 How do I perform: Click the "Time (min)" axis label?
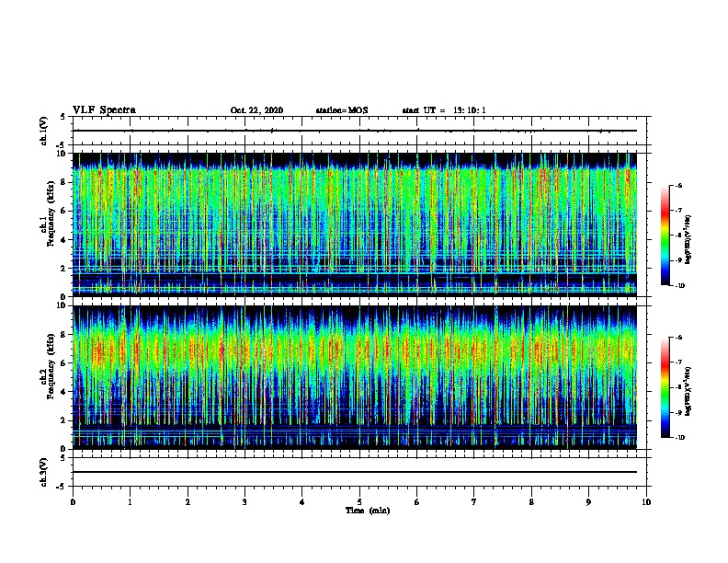click(368, 511)
